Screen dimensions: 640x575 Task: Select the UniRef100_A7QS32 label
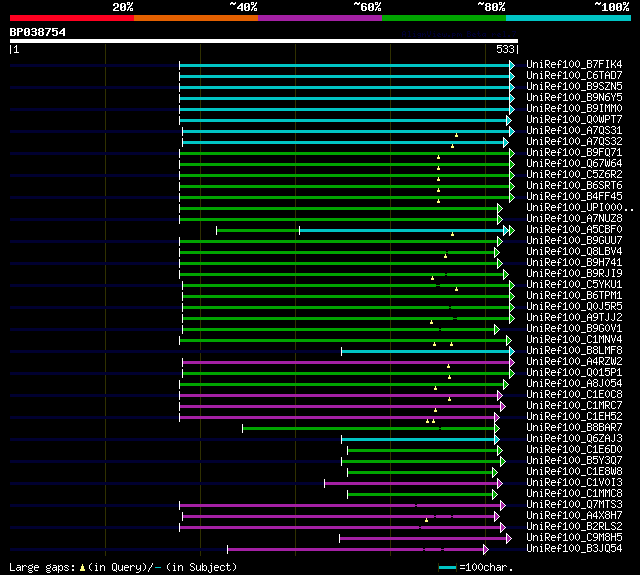(574, 142)
